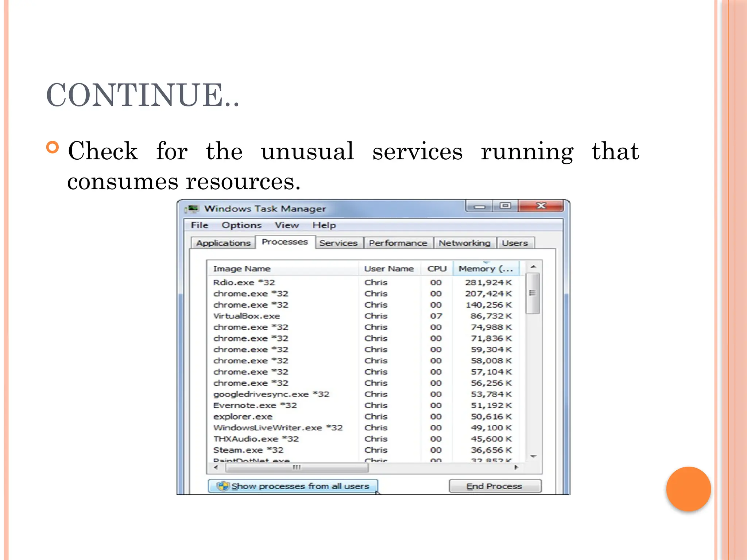Select the THXAudio.exe *32 process

pyautogui.click(x=367, y=439)
